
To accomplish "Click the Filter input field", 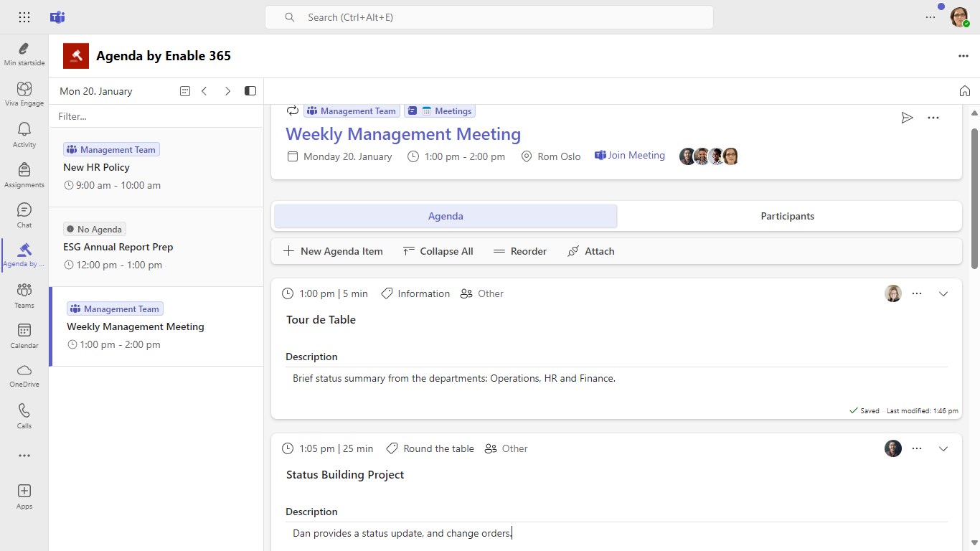I will 156,116.
